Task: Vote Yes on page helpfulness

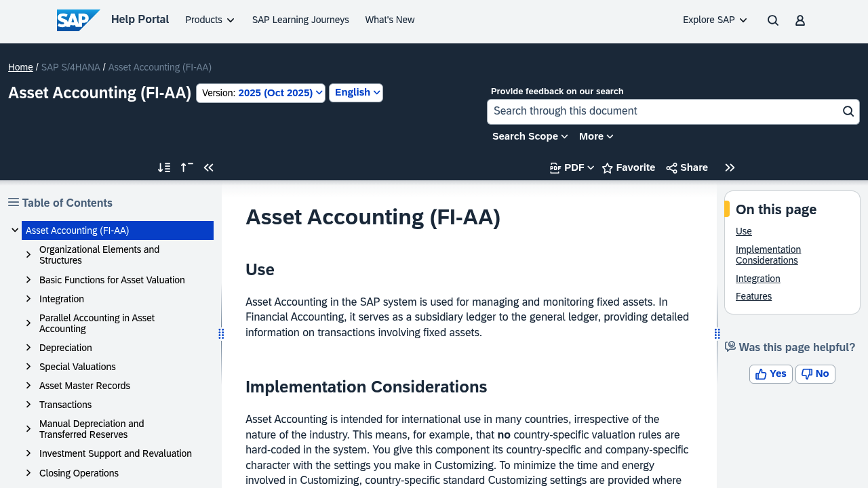Action: pyautogui.click(x=770, y=373)
